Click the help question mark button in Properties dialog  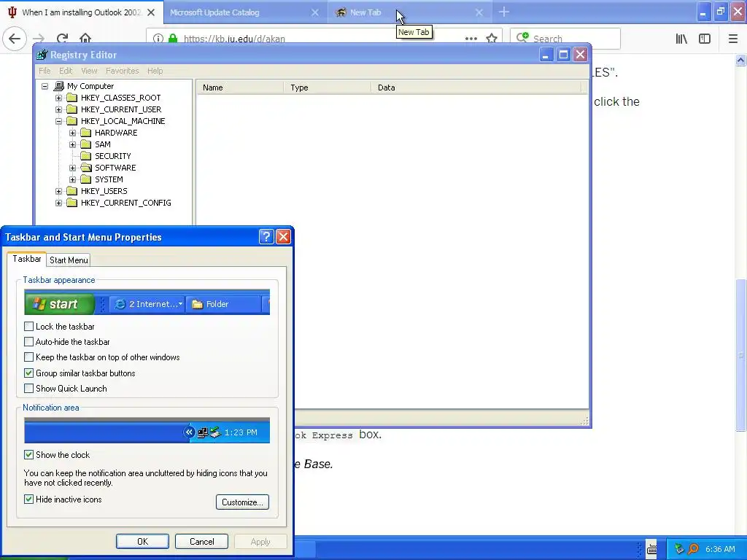pos(266,237)
